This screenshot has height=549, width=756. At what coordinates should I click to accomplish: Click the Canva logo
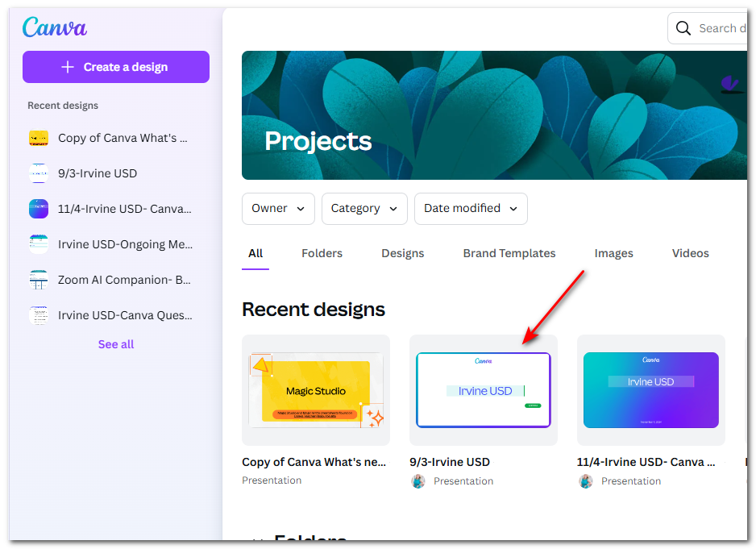point(55,27)
